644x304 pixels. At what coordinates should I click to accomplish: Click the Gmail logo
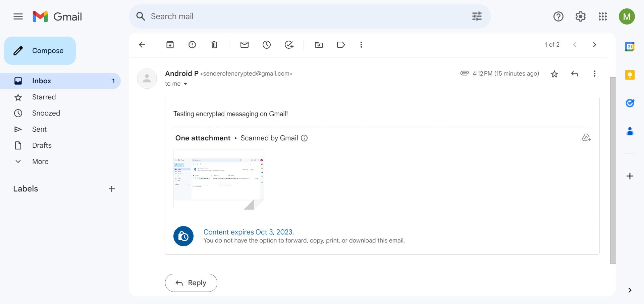coord(57,16)
